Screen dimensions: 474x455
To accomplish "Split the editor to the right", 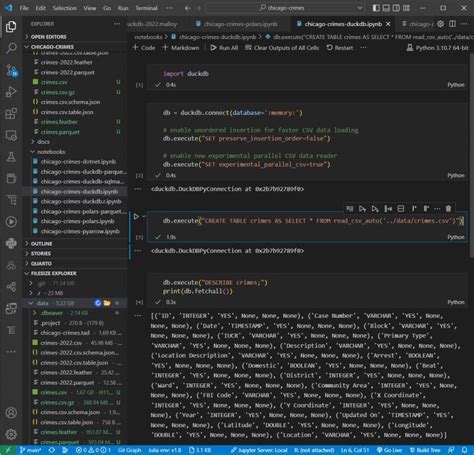I will point(452,24).
